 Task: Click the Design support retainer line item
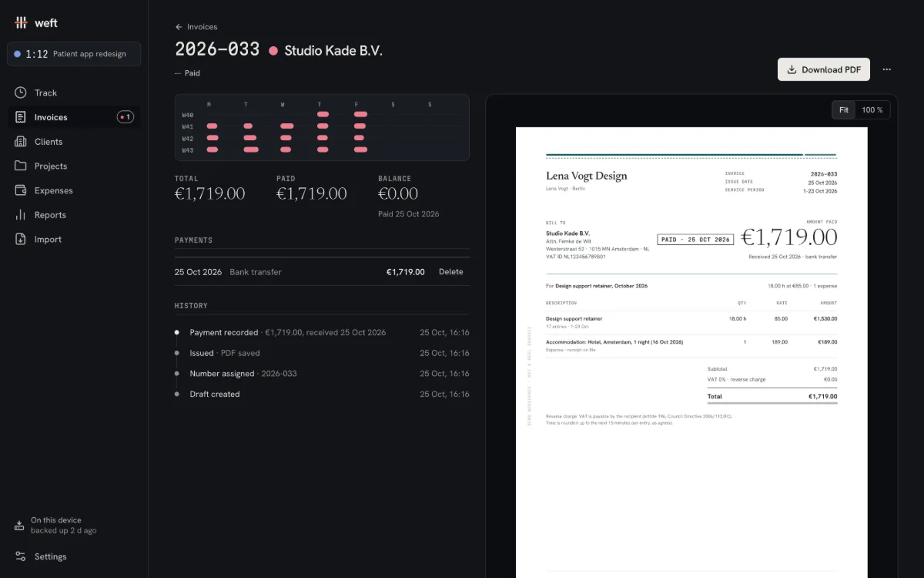691,322
